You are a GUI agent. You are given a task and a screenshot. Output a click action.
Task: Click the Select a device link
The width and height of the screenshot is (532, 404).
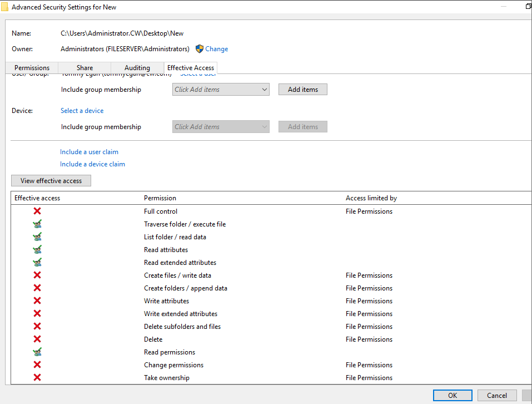tap(82, 111)
